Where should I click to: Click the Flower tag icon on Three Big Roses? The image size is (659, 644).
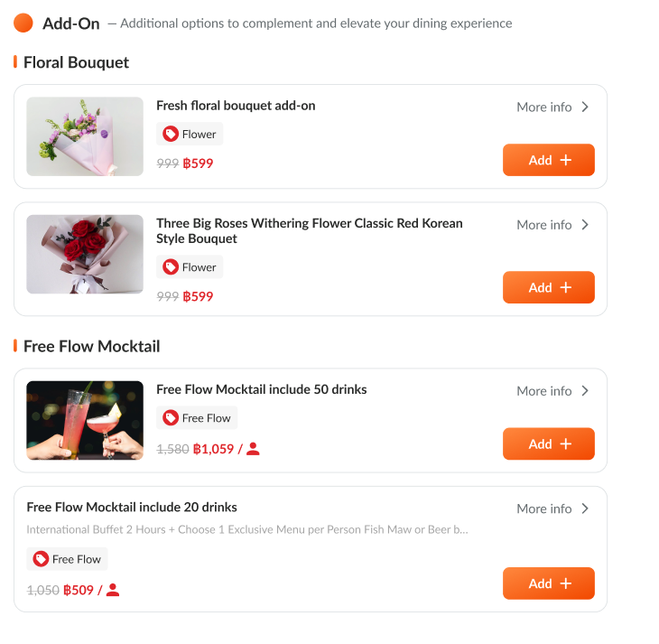(171, 266)
